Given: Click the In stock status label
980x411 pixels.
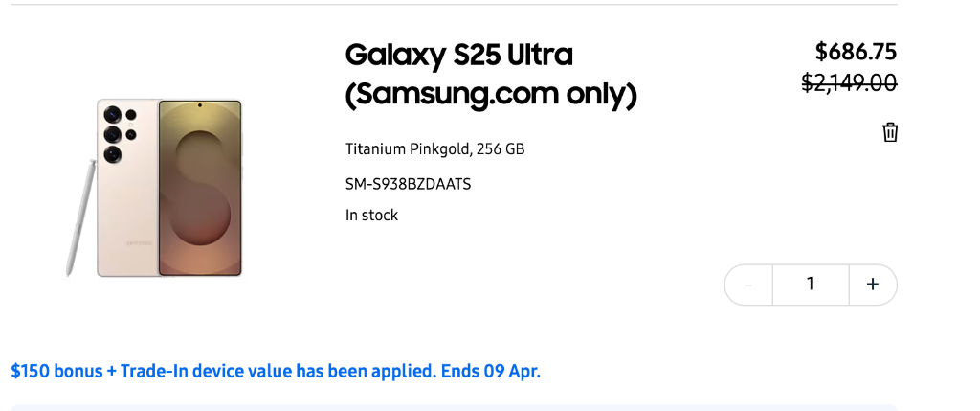Looking at the screenshot, I should click(371, 216).
